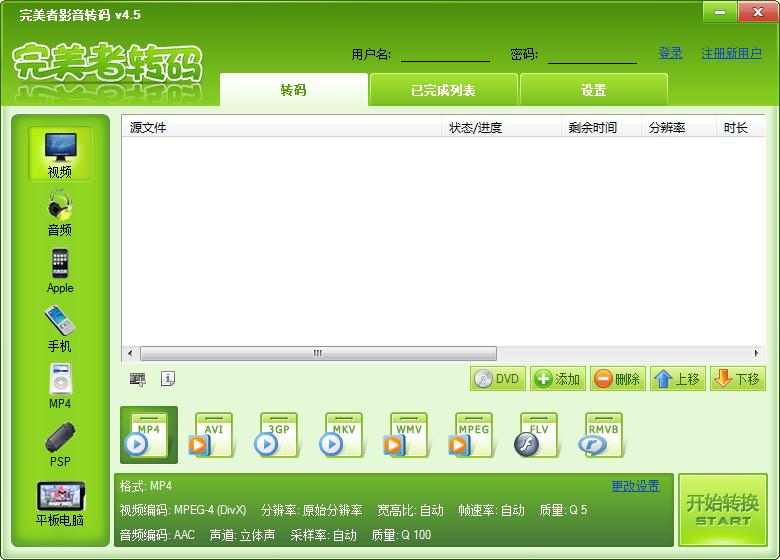Image resolution: width=780 pixels, height=560 pixels.
Task: Open 更改设置 change settings link
Action: tap(635, 486)
